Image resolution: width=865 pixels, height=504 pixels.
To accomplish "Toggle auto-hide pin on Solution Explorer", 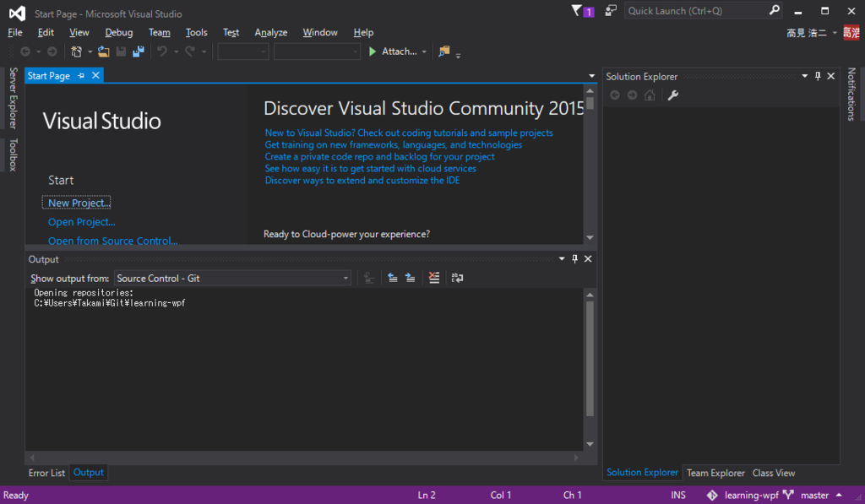I will 817,77.
